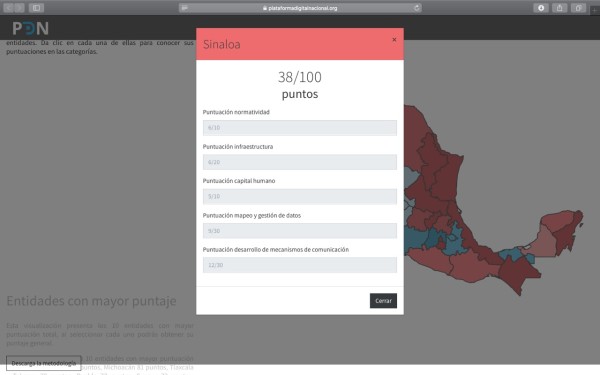
Task: Click the puntos label below the score
Action: 300,94
